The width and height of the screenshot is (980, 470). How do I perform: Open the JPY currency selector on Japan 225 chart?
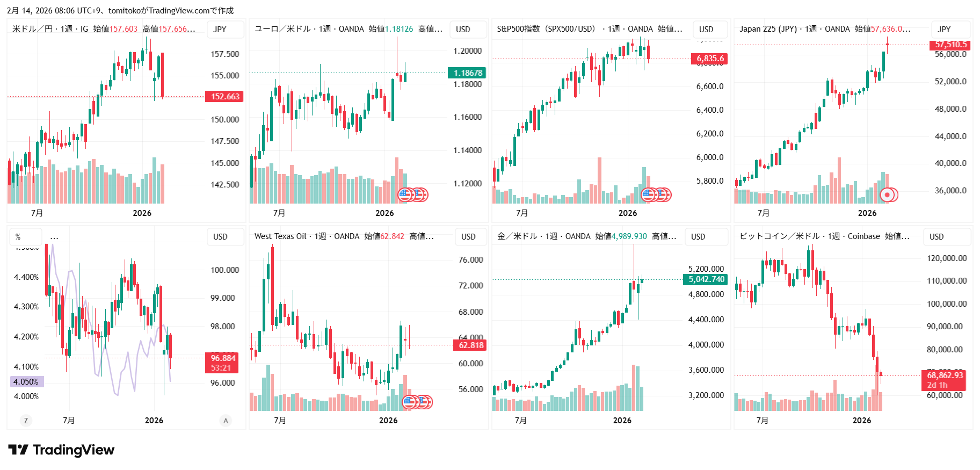tap(944, 30)
